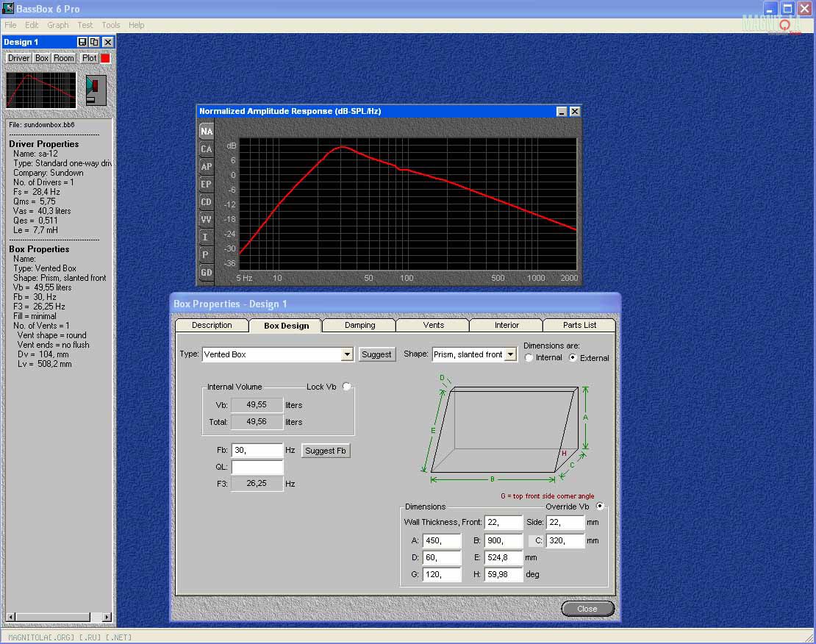Image resolution: width=816 pixels, height=644 pixels.
Task: Click the Plot button in Design 1
Action: click(x=89, y=58)
